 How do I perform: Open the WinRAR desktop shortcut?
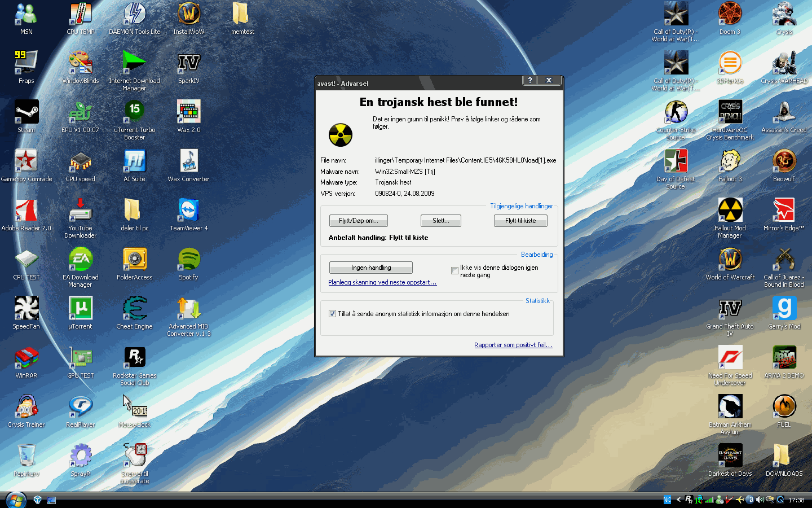pos(27,362)
